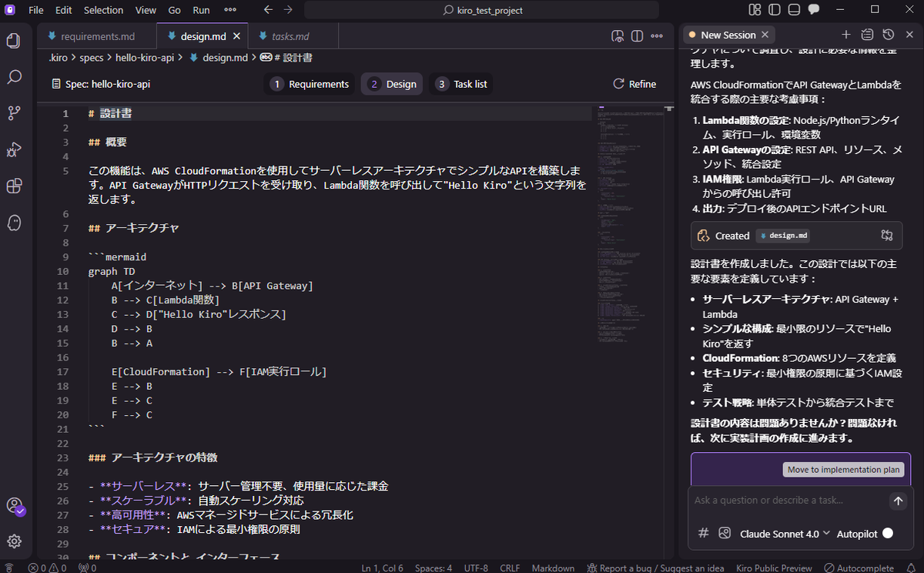Close the design.md editor tab
The width and height of the screenshot is (924, 573).
236,36
